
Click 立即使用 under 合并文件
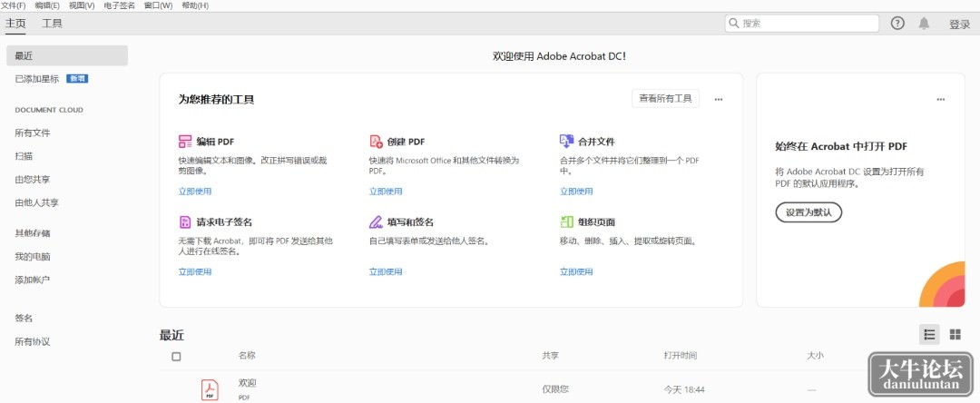(576, 192)
